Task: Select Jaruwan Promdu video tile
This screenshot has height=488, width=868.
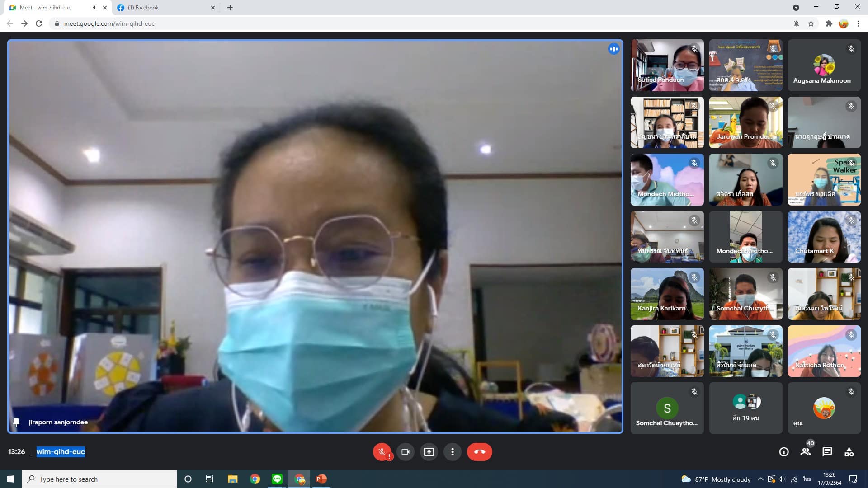Action: tap(746, 122)
